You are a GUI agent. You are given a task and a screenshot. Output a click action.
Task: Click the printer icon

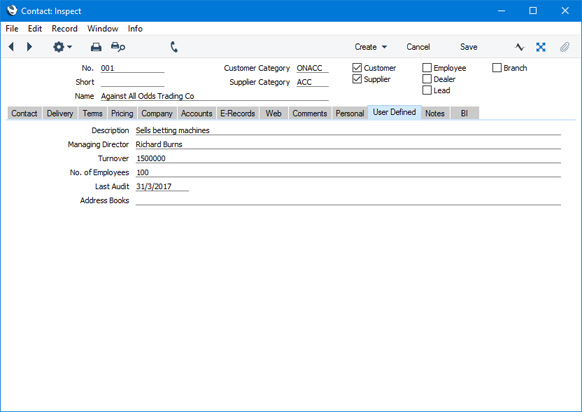96,47
